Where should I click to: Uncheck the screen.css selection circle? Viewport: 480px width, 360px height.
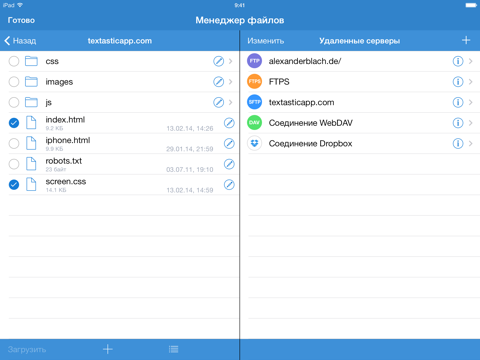click(x=14, y=185)
